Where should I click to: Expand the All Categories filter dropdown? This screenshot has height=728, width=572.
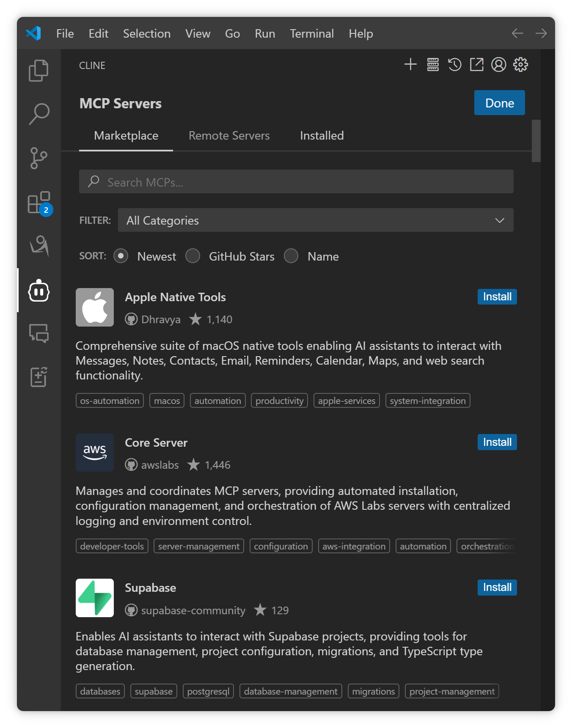click(315, 220)
